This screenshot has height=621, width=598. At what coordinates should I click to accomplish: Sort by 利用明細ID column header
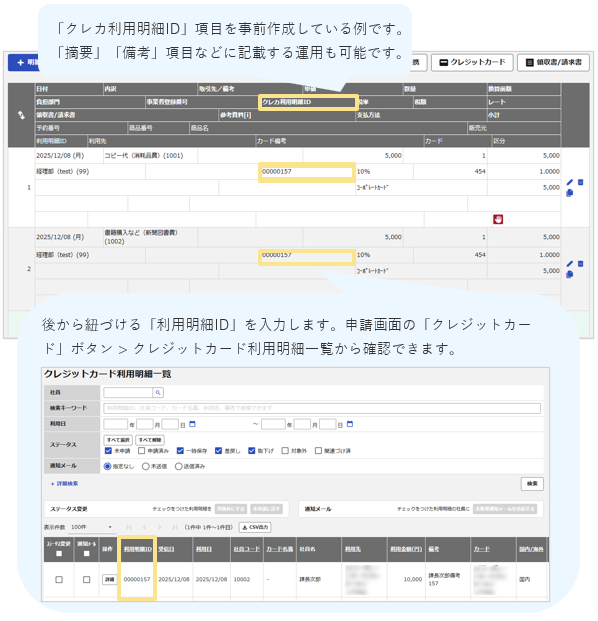[137, 549]
